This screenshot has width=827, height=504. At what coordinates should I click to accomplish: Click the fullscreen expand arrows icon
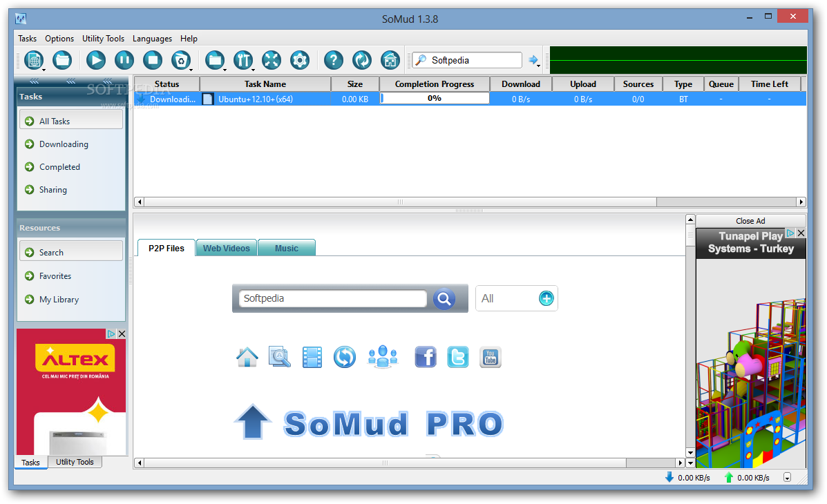(272, 60)
